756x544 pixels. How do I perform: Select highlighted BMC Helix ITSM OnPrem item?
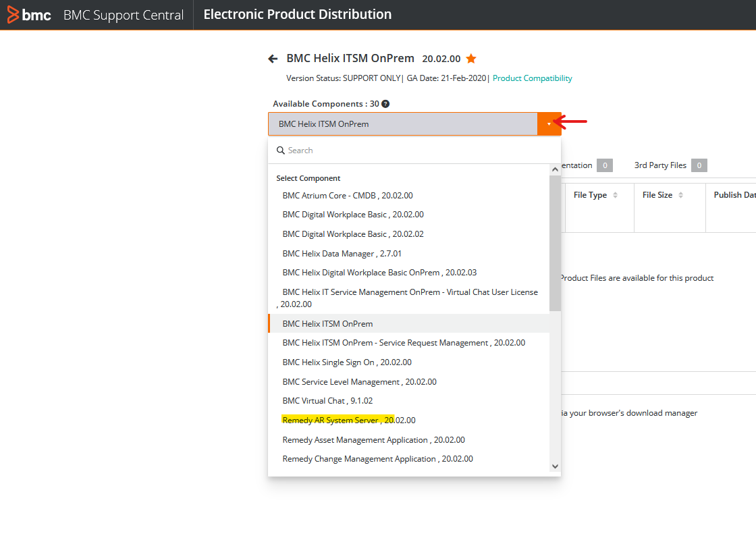click(409, 323)
